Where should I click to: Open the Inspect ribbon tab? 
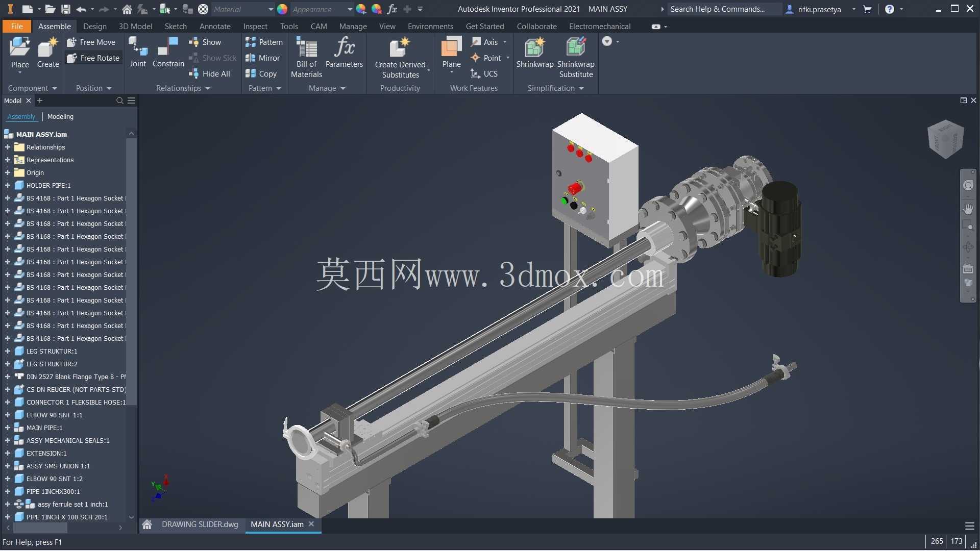(255, 27)
